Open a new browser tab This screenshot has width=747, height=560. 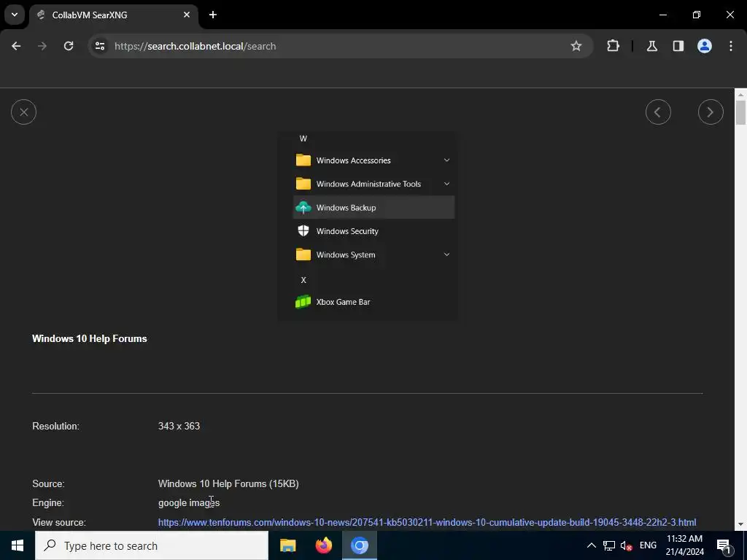(213, 15)
